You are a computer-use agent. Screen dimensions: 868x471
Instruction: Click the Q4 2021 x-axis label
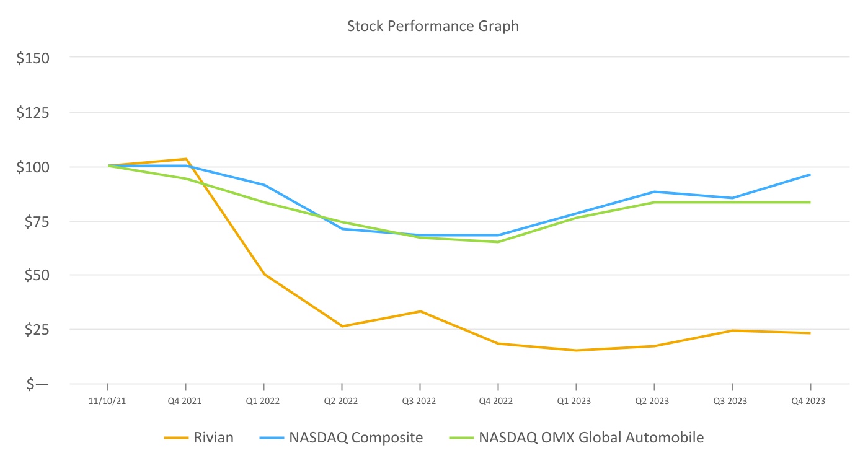pyautogui.click(x=185, y=402)
